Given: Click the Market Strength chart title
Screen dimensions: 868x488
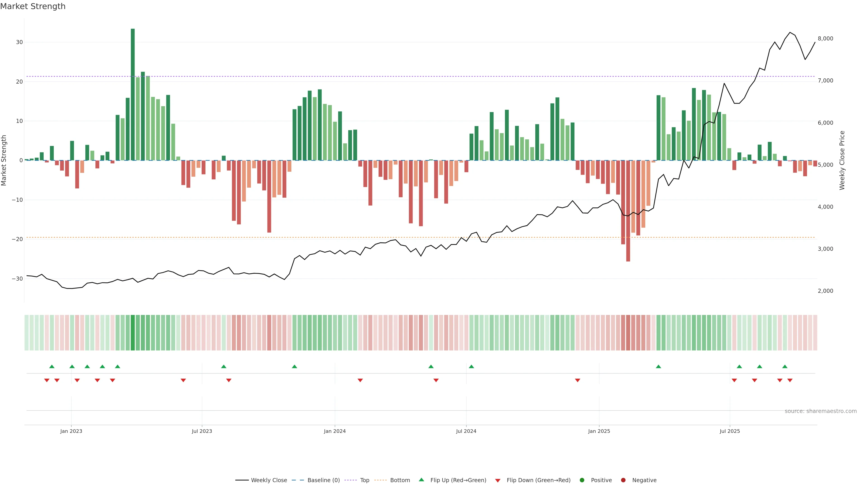Looking at the screenshot, I should pos(33,6).
